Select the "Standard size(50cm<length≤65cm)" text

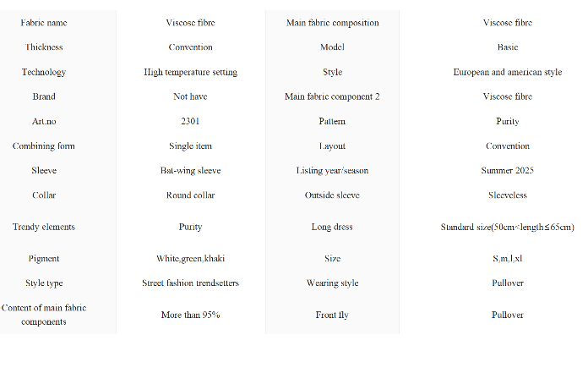pos(507,227)
